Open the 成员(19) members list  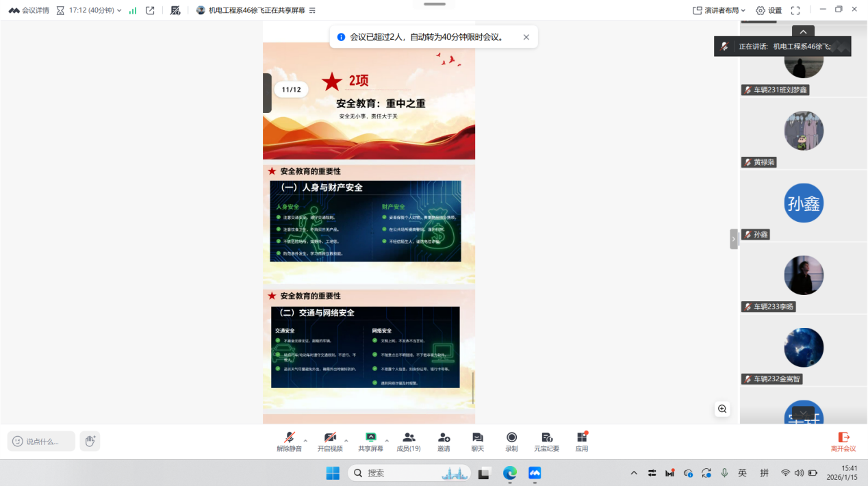click(x=409, y=438)
